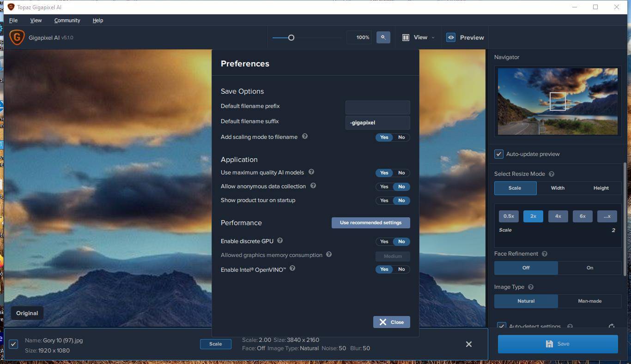Click the zoom slider handle
631x364 pixels.
(291, 37)
